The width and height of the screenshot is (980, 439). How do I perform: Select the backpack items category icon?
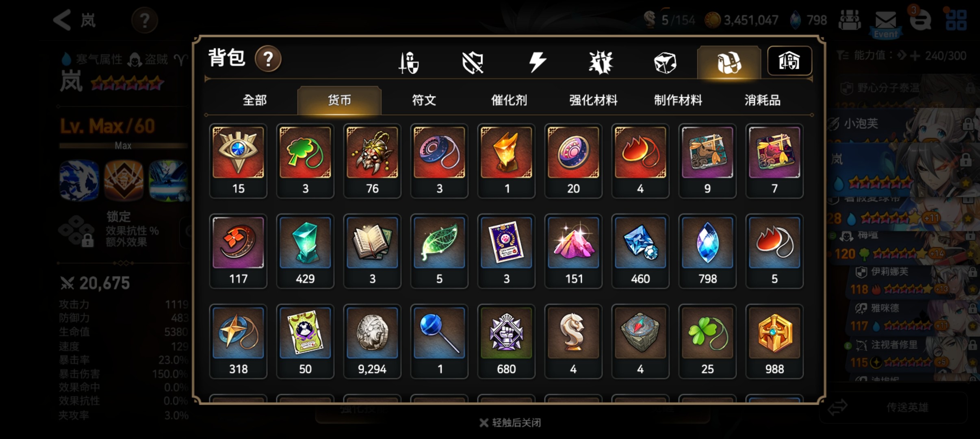(x=729, y=63)
